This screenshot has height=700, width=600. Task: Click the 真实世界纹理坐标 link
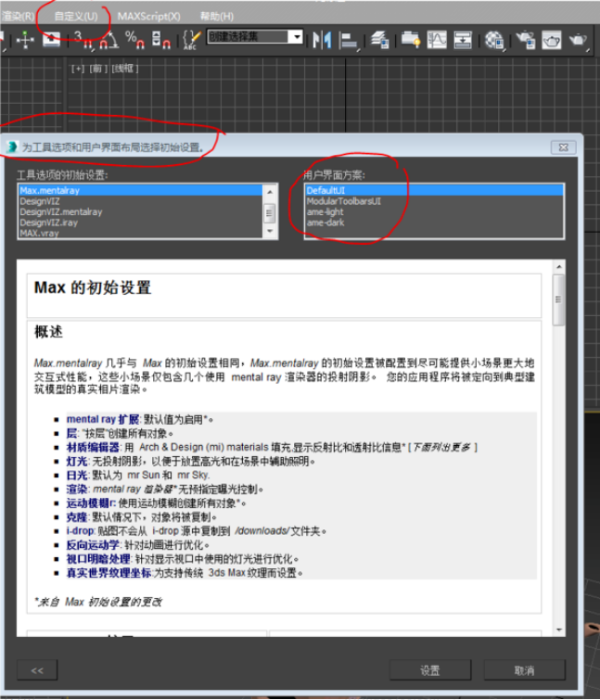pos(109,573)
